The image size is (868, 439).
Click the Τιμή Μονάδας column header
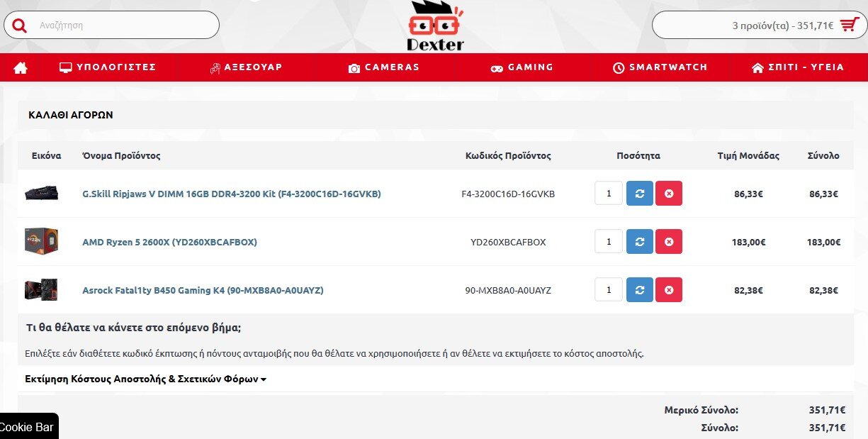[x=748, y=155]
